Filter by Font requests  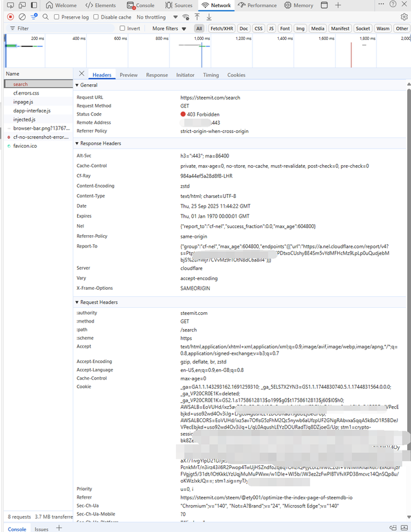[x=285, y=28]
